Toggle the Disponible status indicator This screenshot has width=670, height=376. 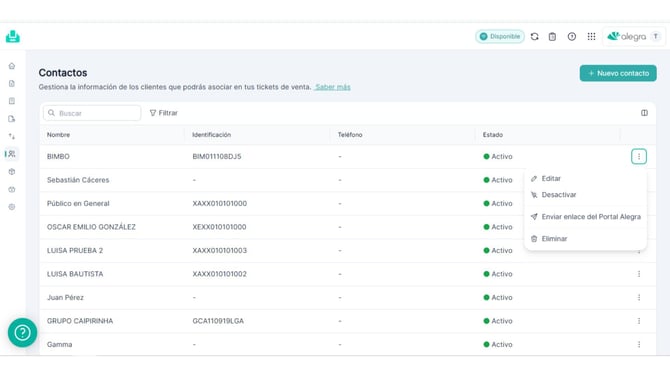(x=500, y=37)
